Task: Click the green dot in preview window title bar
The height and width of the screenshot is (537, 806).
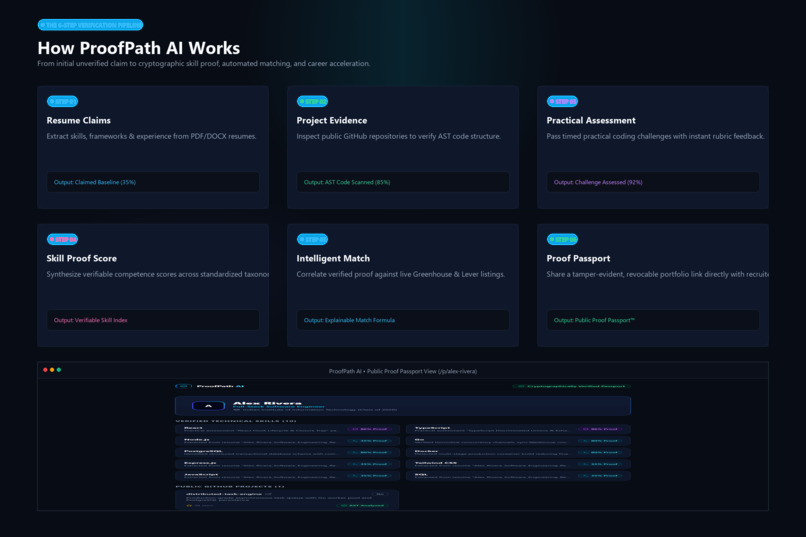Action: [59, 370]
